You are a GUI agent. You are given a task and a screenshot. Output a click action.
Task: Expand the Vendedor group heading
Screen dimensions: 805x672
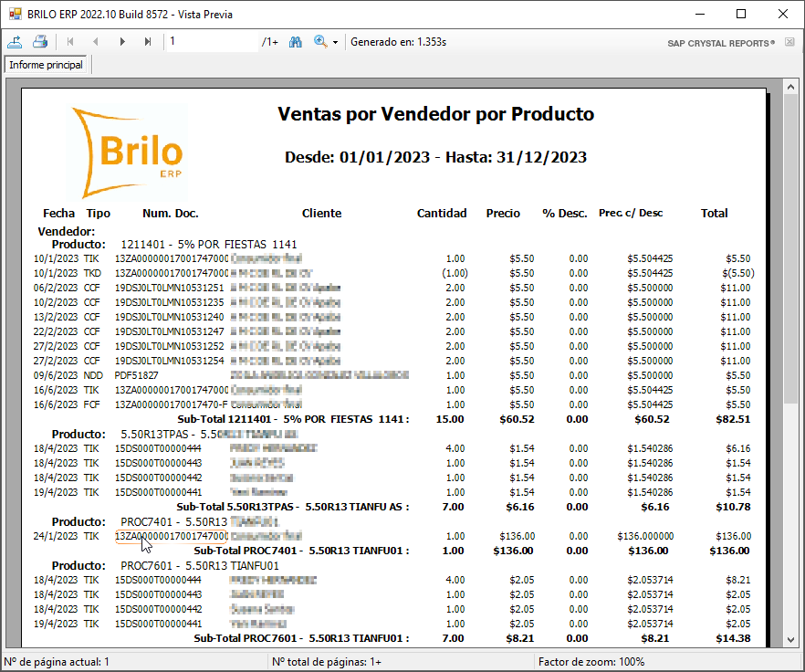coord(68,231)
